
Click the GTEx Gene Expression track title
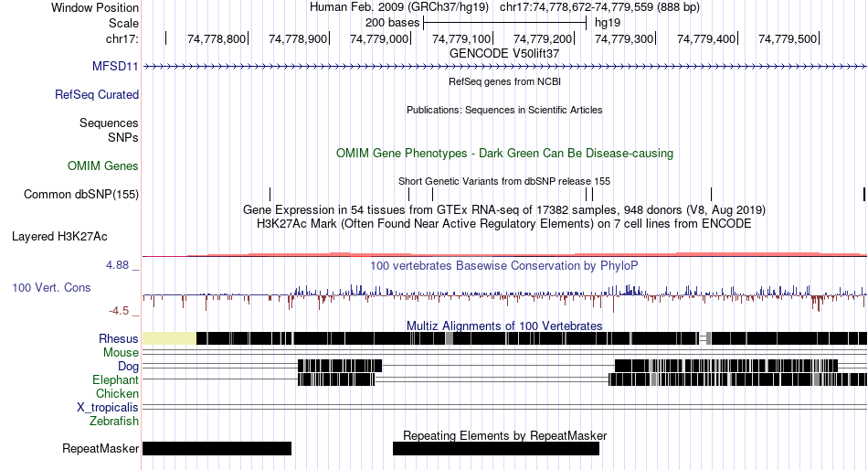(x=504, y=210)
